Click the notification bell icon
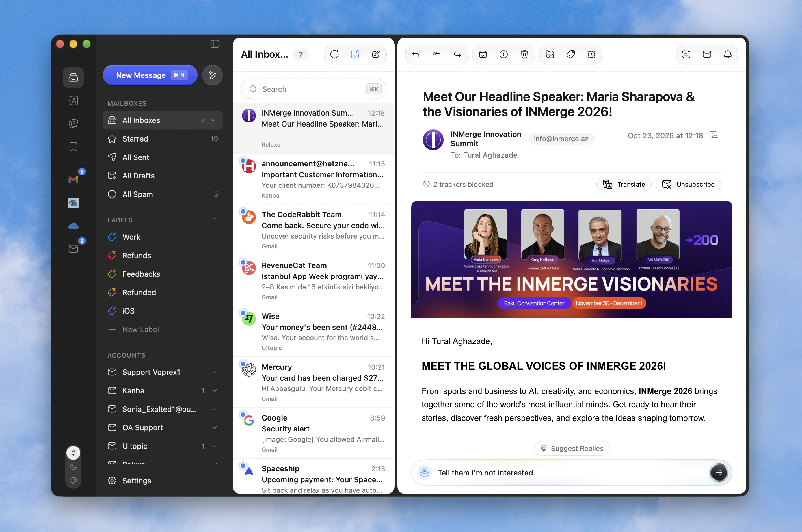Viewport: 802px width, 532px height. click(727, 54)
